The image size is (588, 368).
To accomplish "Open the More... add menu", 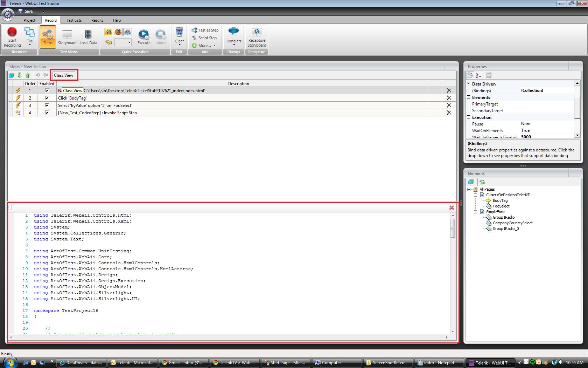I will pyautogui.click(x=204, y=46).
